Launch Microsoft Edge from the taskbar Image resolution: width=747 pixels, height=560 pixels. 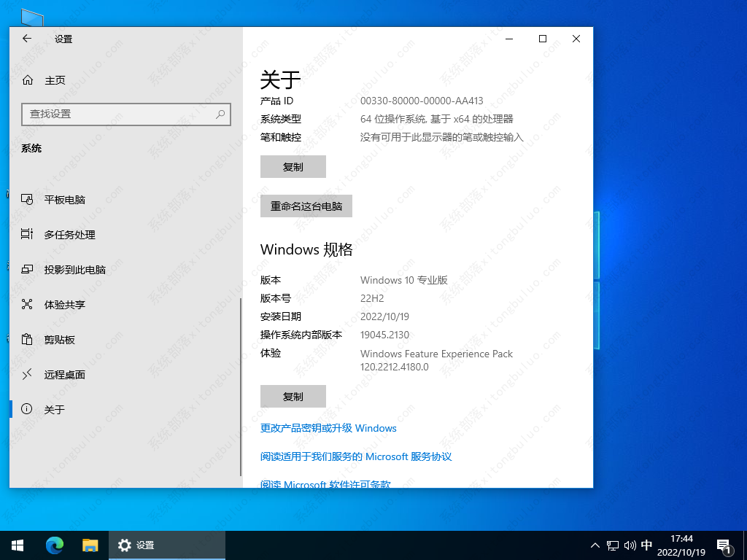(55, 545)
